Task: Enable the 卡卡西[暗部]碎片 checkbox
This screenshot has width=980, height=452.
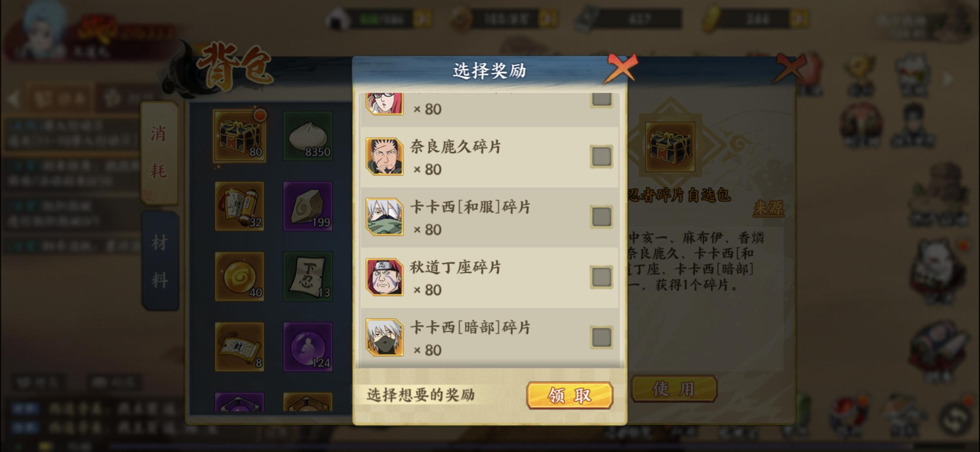Action: [601, 338]
